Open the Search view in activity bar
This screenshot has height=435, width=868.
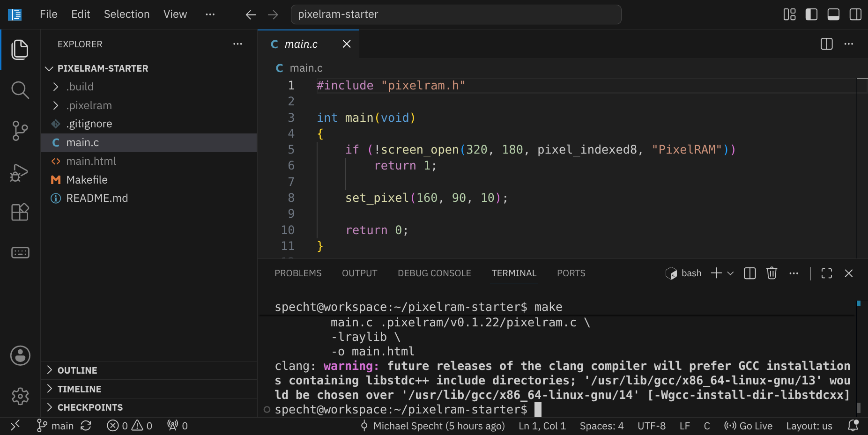click(x=20, y=90)
